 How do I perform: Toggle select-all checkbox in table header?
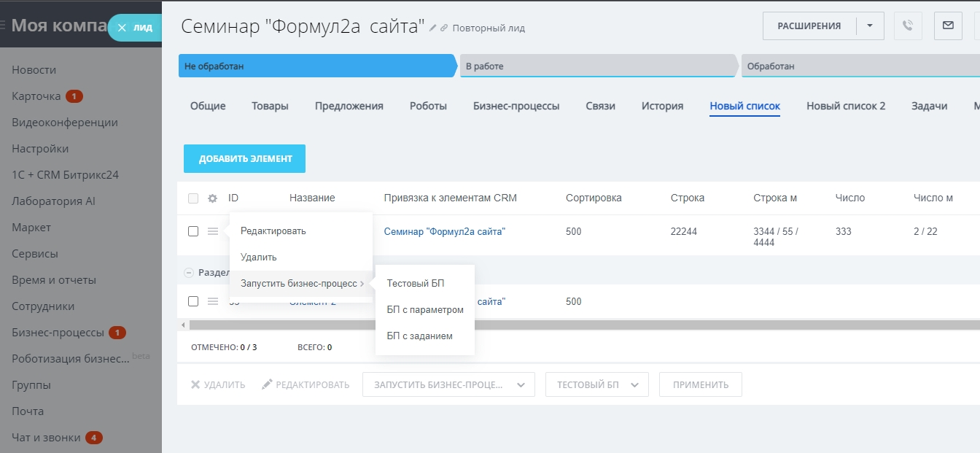tap(193, 198)
